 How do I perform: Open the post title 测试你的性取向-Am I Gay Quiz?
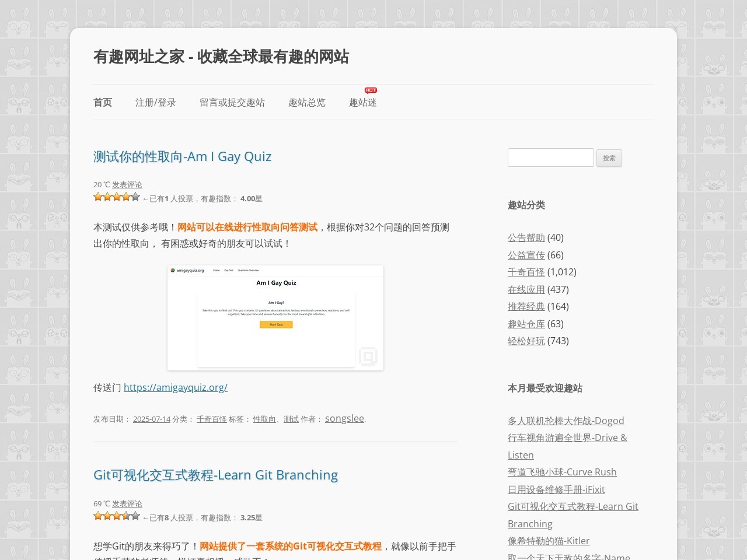(182, 157)
